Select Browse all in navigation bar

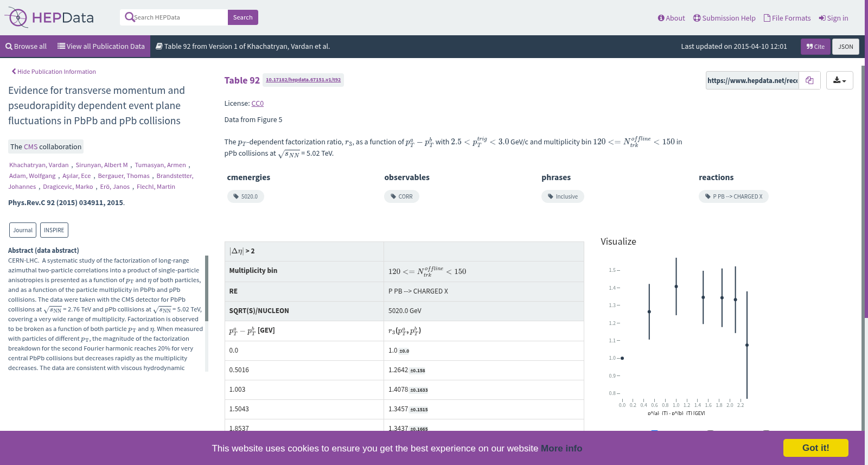(26, 47)
